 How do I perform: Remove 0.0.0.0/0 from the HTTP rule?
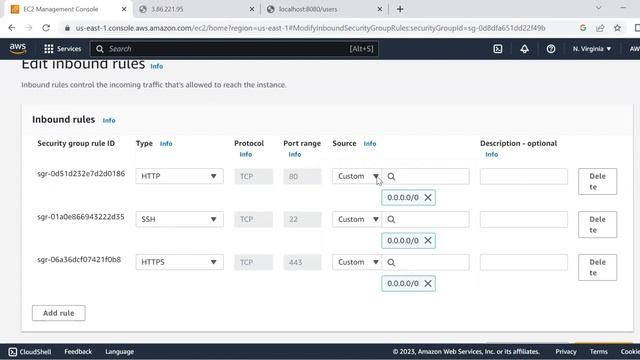[428, 198]
